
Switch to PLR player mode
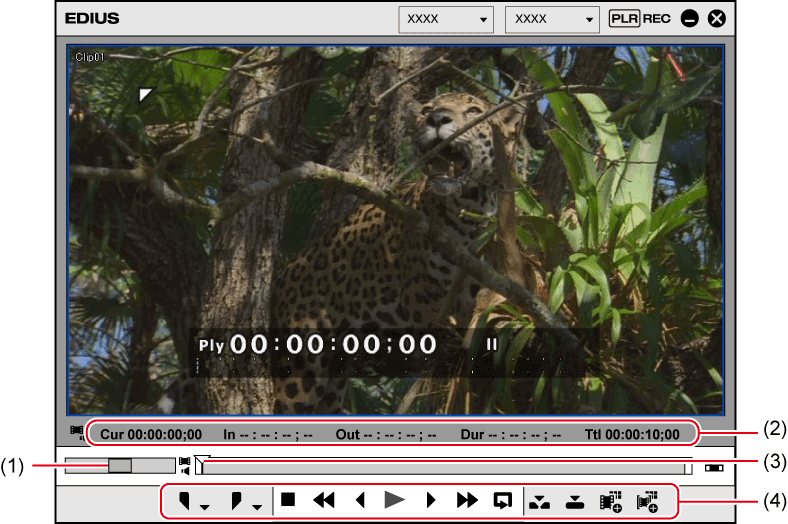coord(624,19)
